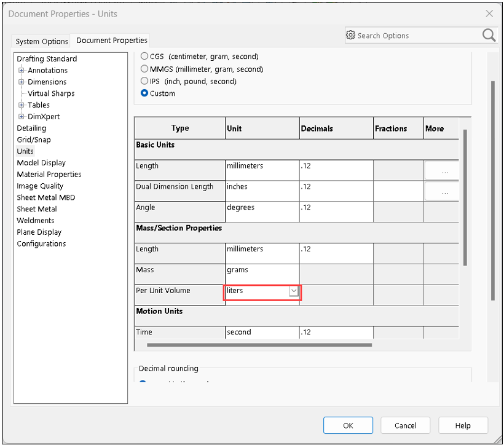
Task: Select the MMGS unit system
Action: pos(144,69)
